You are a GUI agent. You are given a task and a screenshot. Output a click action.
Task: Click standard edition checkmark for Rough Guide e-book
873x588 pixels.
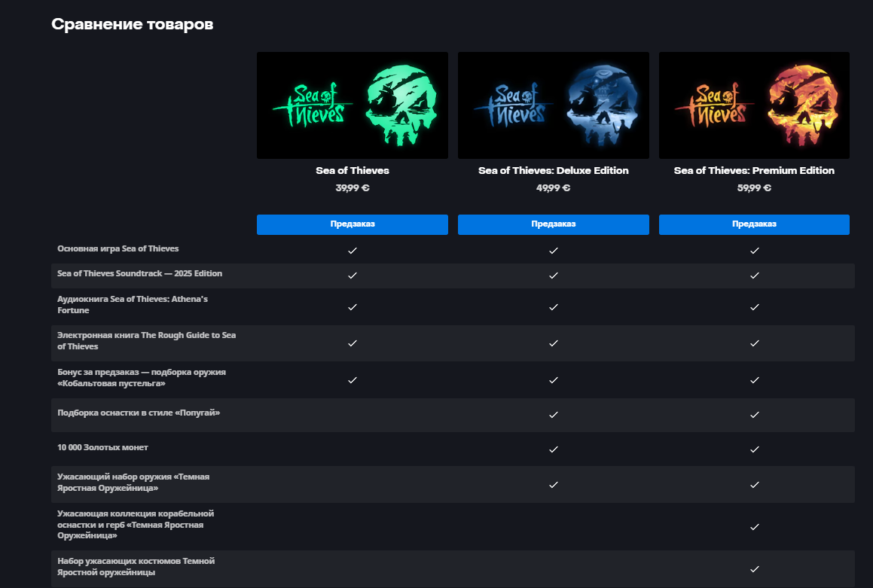tap(353, 343)
